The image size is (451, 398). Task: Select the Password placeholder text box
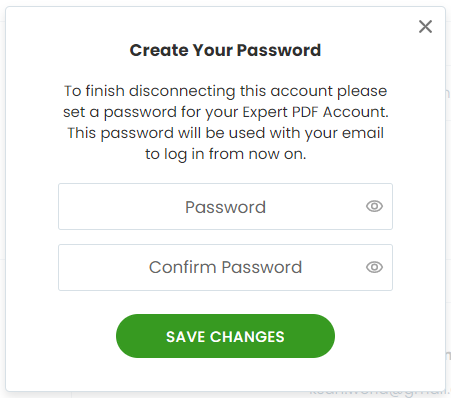click(x=225, y=206)
